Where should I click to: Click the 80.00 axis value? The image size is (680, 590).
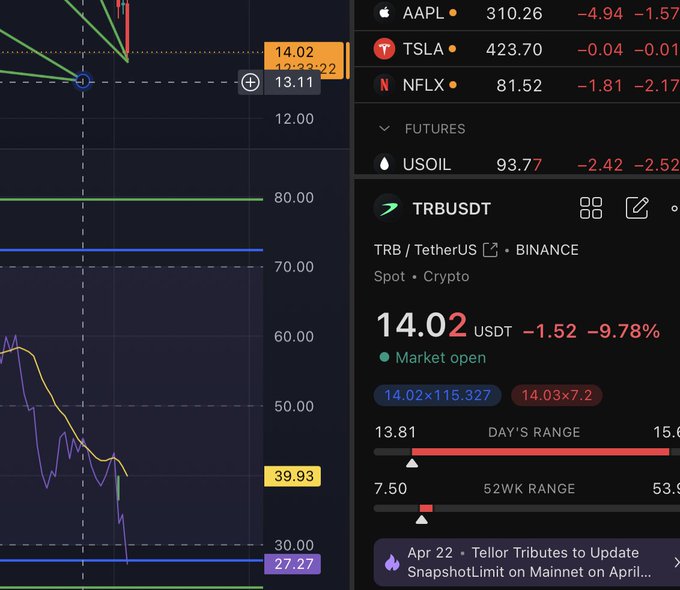(x=294, y=198)
